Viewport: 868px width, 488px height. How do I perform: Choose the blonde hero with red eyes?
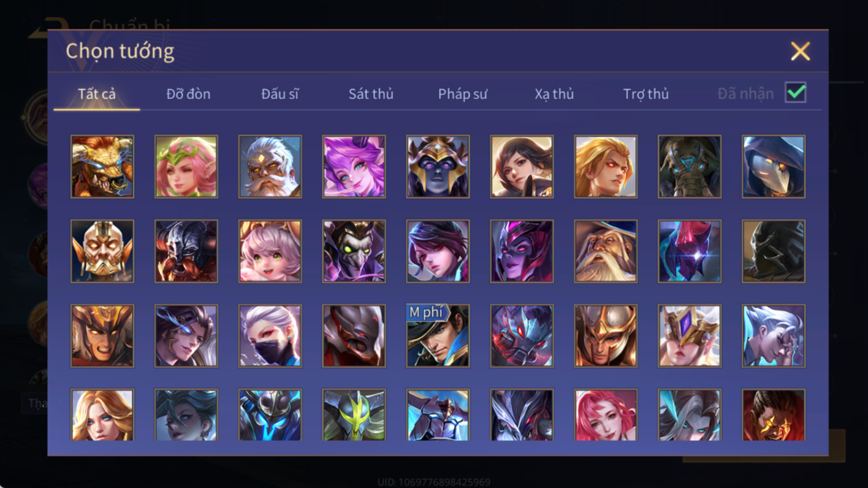click(606, 167)
